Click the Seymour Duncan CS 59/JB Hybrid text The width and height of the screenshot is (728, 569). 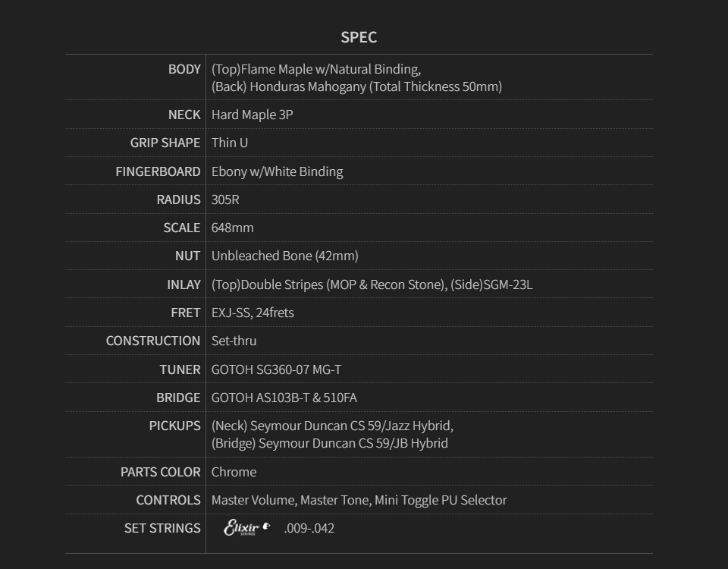(x=329, y=443)
